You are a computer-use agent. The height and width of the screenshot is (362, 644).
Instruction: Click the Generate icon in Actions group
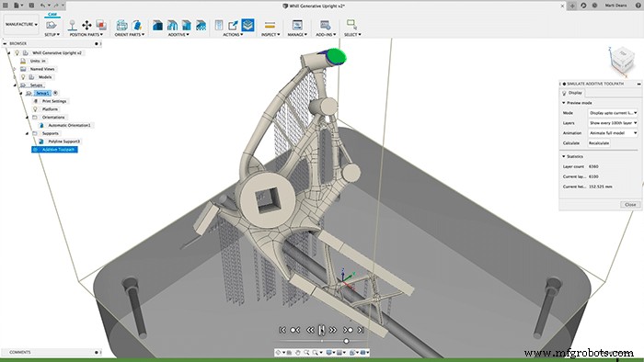(x=219, y=25)
